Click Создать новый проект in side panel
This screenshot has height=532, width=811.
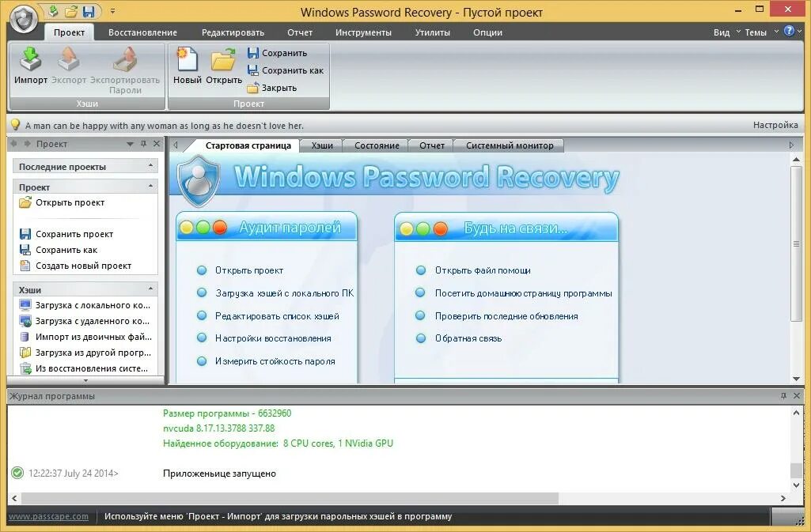75,266
